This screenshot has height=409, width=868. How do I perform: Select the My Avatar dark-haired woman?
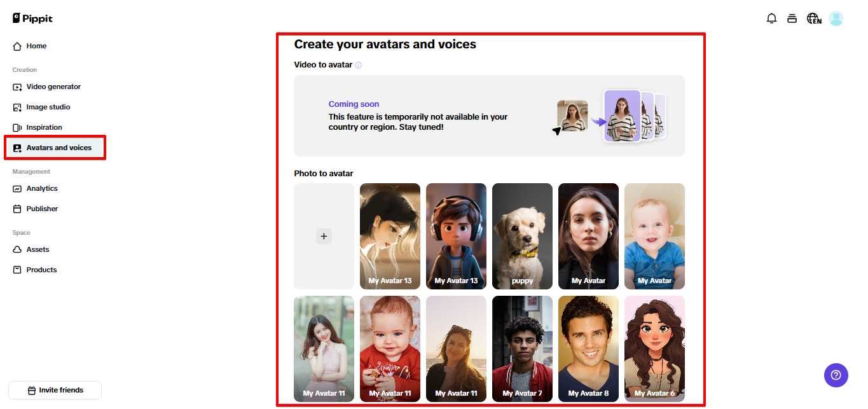pyautogui.click(x=588, y=236)
